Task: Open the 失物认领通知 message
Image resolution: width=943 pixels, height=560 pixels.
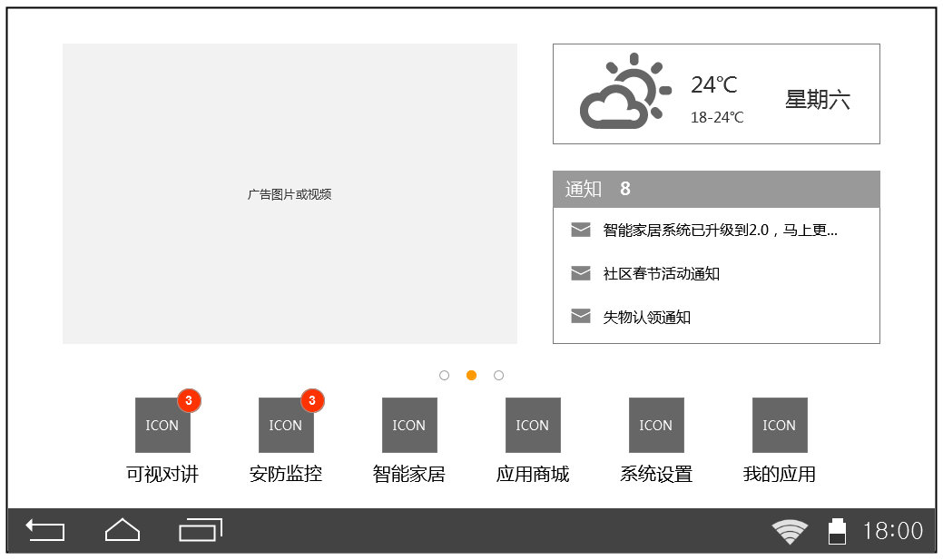Action: coord(646,318)
